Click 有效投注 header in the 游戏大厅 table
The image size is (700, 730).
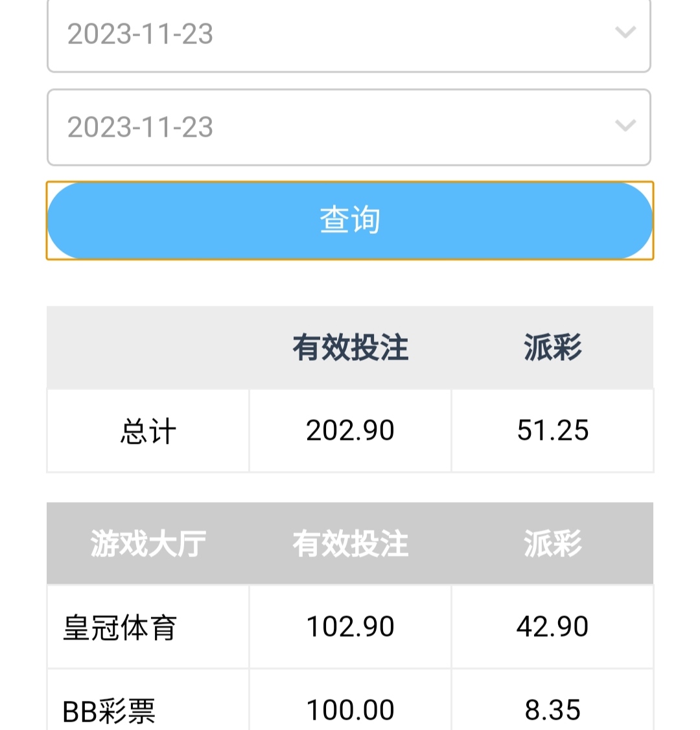pyautogui.click(x=350, y=543)
